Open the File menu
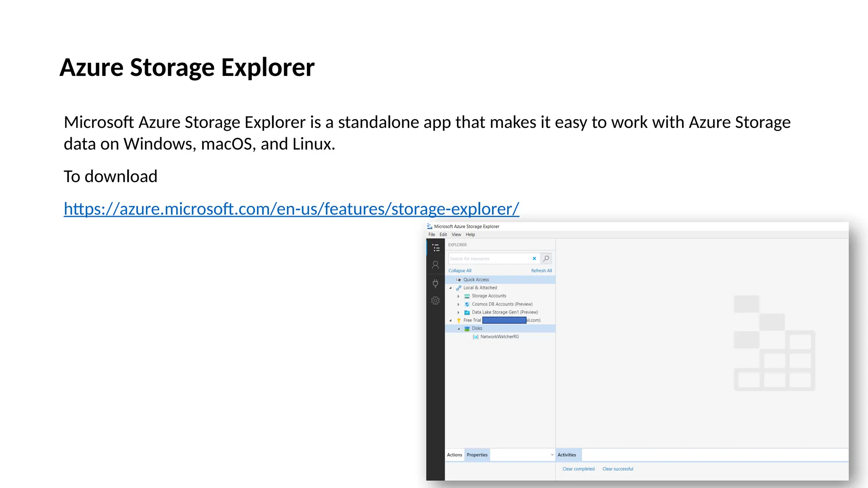Image resolution: width=868 pixels, height=488 pixels. coord(431,235)
